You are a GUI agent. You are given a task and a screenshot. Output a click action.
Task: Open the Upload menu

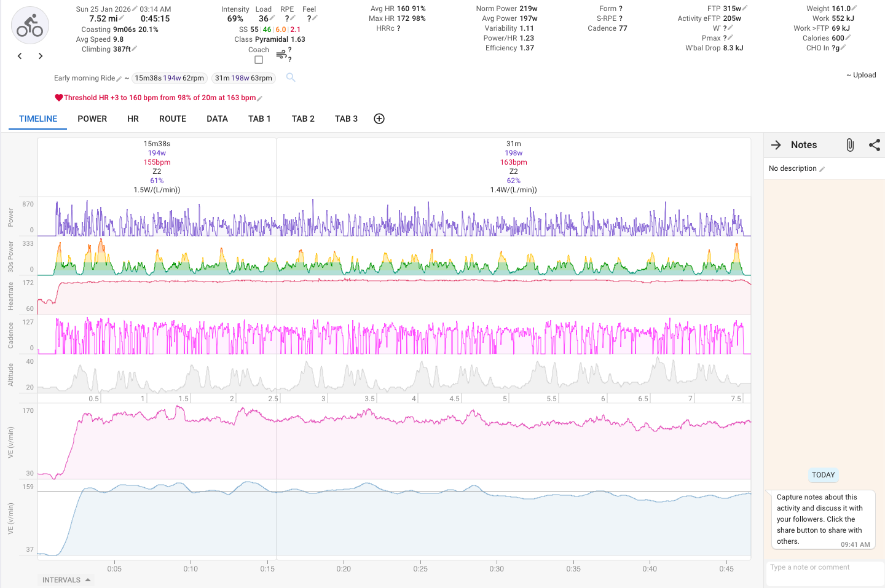[x=861, y=75]
